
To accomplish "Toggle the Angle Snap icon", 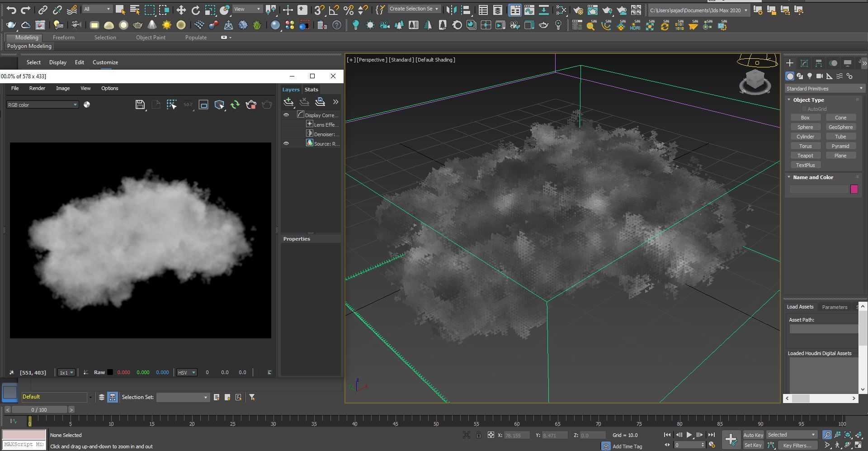I will 334,9.
